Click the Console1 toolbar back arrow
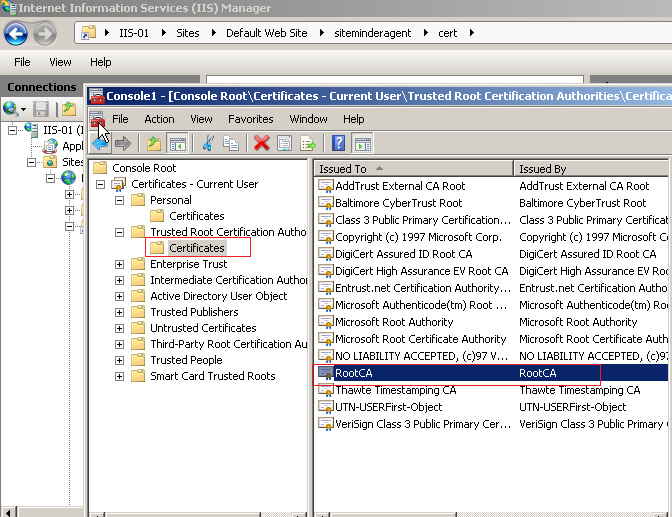 (x=101, y=144)
